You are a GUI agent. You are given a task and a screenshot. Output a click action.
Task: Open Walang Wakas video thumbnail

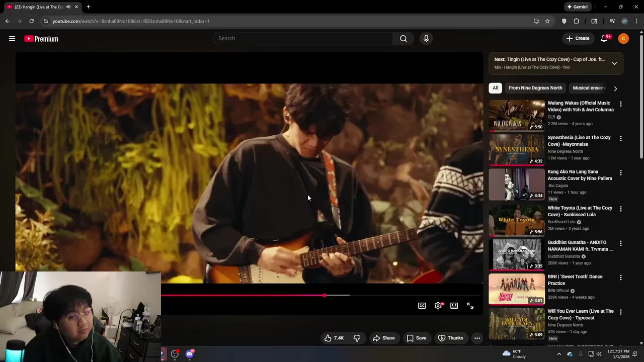[x=517, y=115]
